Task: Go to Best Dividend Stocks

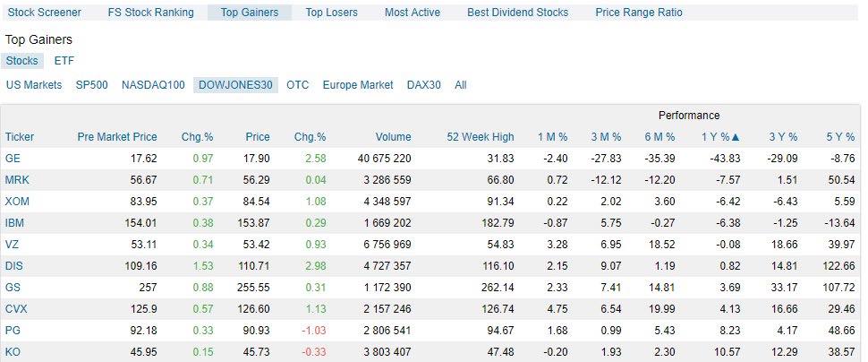Action: tap(517, 13)
